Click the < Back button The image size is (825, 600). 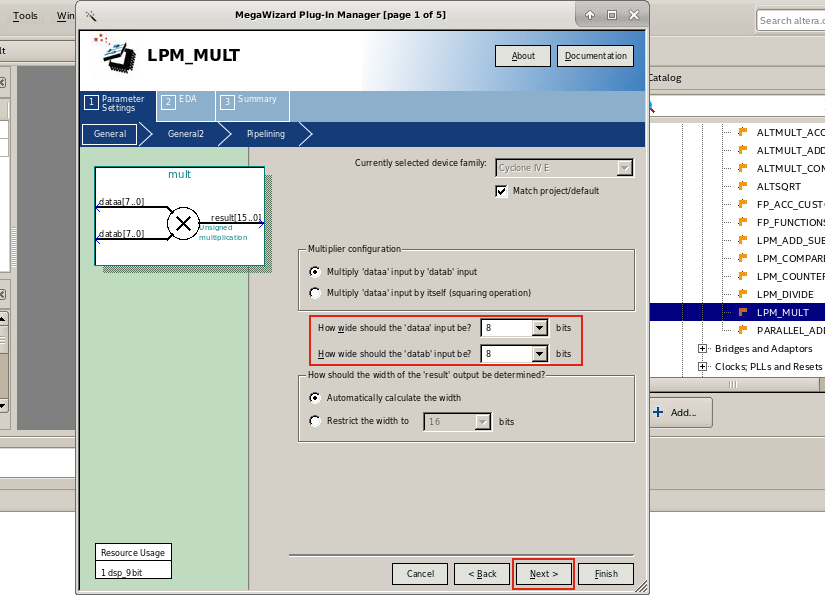(x=482, y=574)
